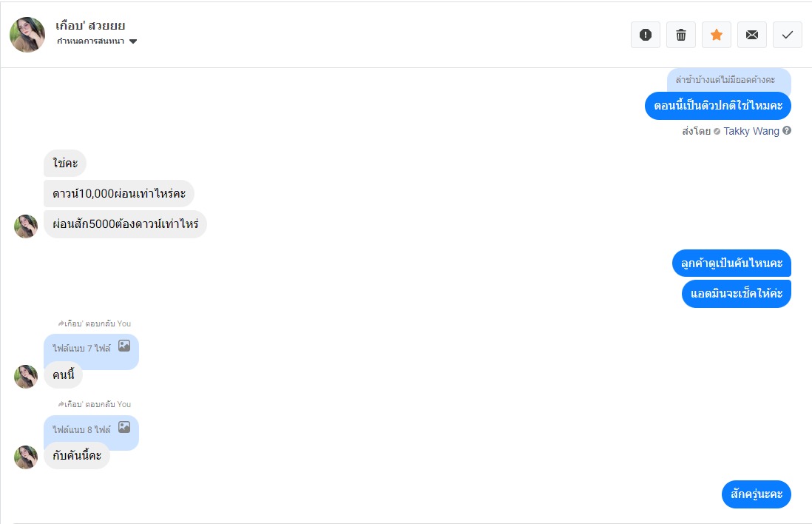The width and height of the screenshot is (812, 524).
Task: Click sender avatar beside กับคันนี้คะ message
Action: click(26, 457)
